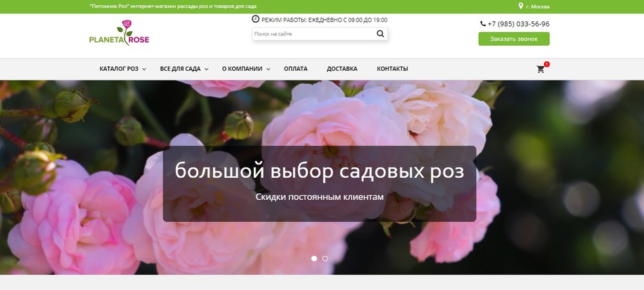This screenshot has height=290, width=644.
Task: Click the clock icon by режим работы
Action: click(x=256, y=19)
